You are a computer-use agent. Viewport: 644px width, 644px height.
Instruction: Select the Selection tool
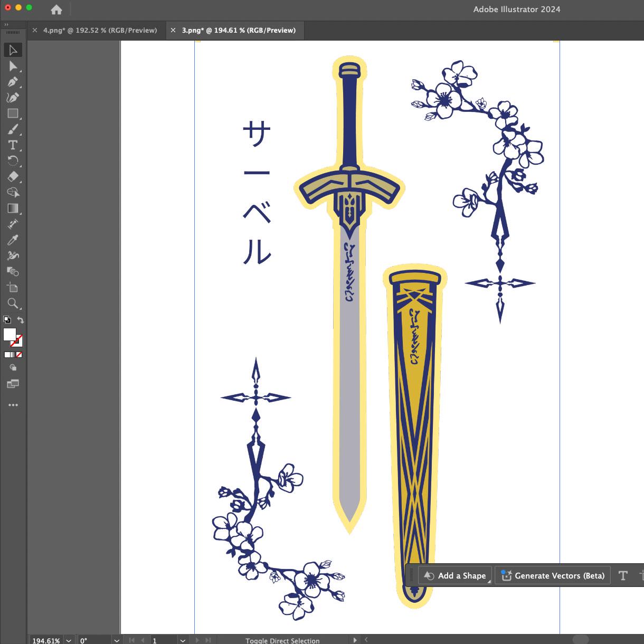(x=13, y=50)
